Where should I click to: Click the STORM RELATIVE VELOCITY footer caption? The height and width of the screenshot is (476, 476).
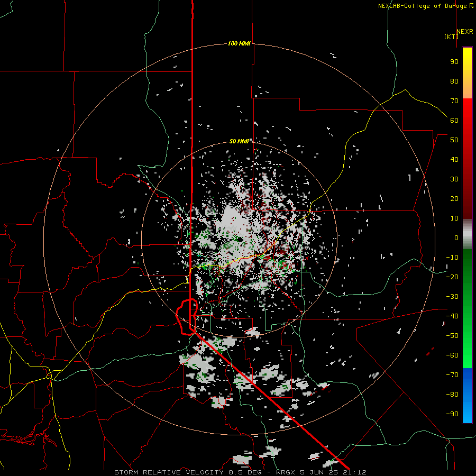240,472
